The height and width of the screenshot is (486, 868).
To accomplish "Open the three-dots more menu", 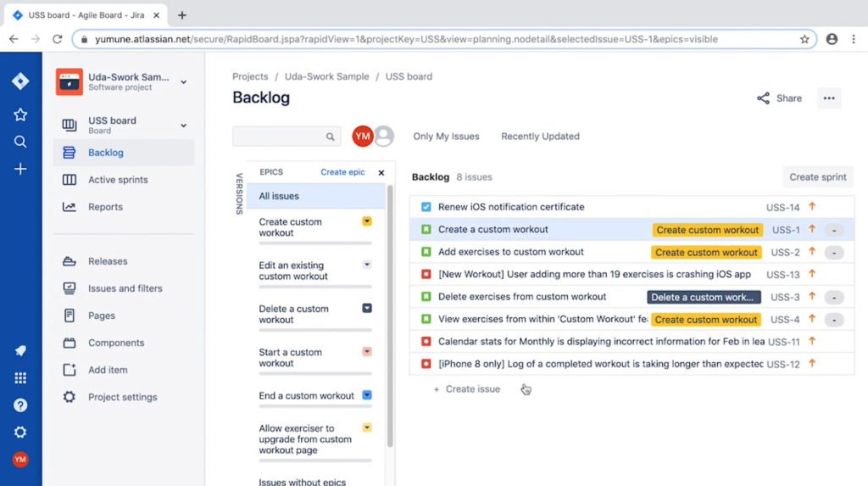I will 829,98.
